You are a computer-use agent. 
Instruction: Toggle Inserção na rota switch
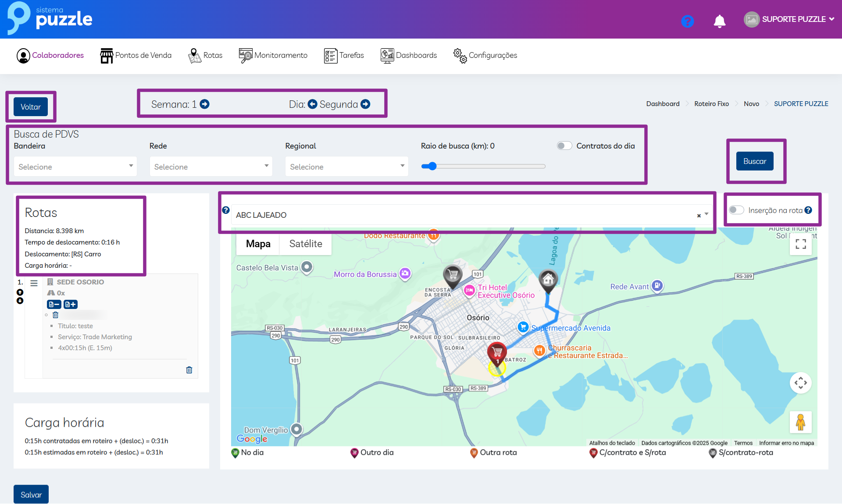pyautogui.click(x=736, y=210)
